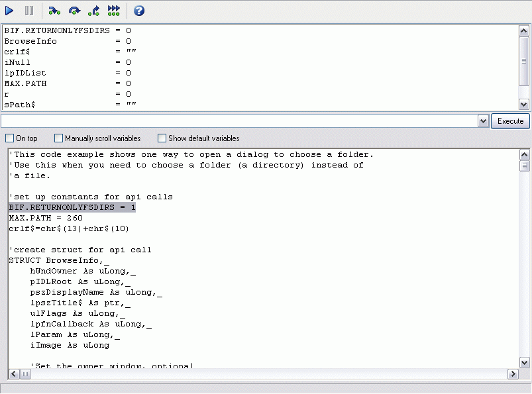
Task: Select the MAX.PATH variable entry
Action: point(66,83)
